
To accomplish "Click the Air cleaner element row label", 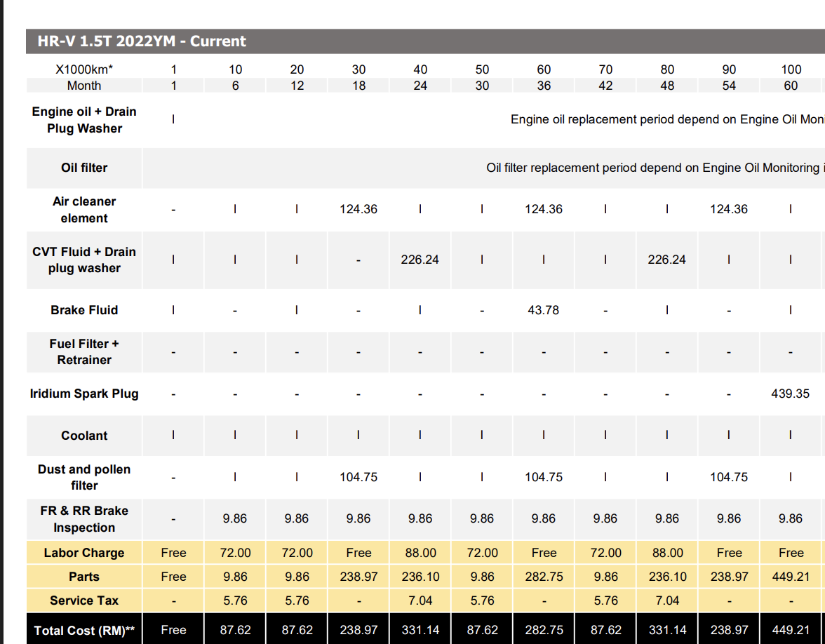I will tap(84, 210).
